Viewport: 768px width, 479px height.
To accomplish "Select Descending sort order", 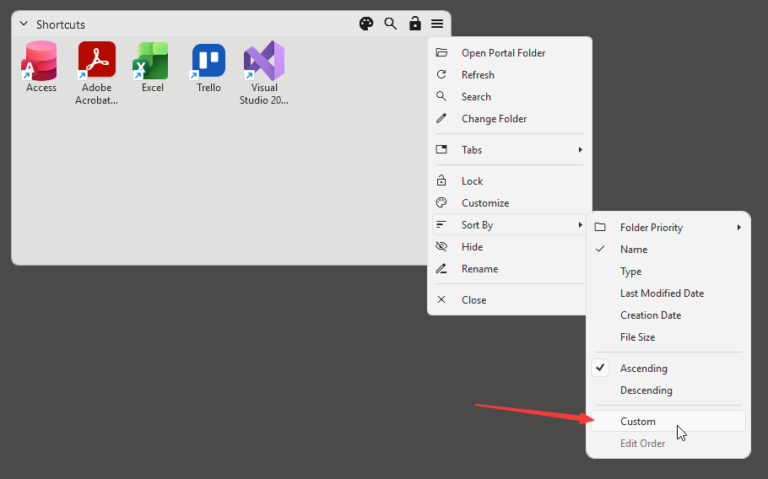I will [668, 390].
